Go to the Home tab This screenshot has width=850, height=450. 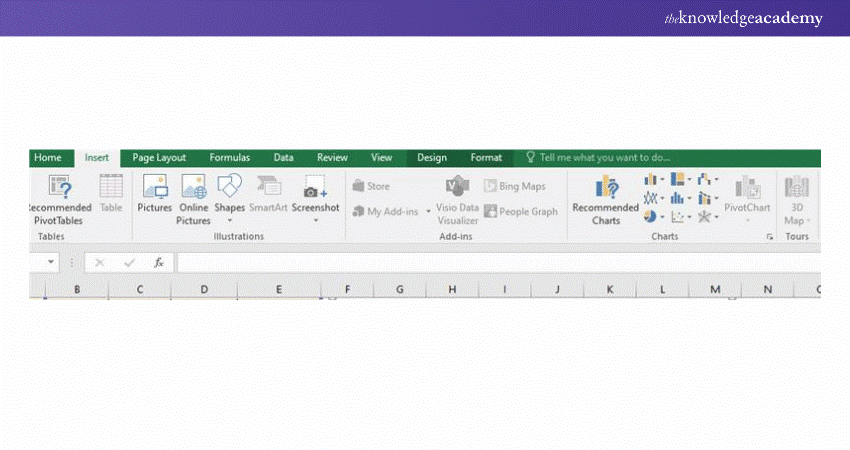point(47,158)
